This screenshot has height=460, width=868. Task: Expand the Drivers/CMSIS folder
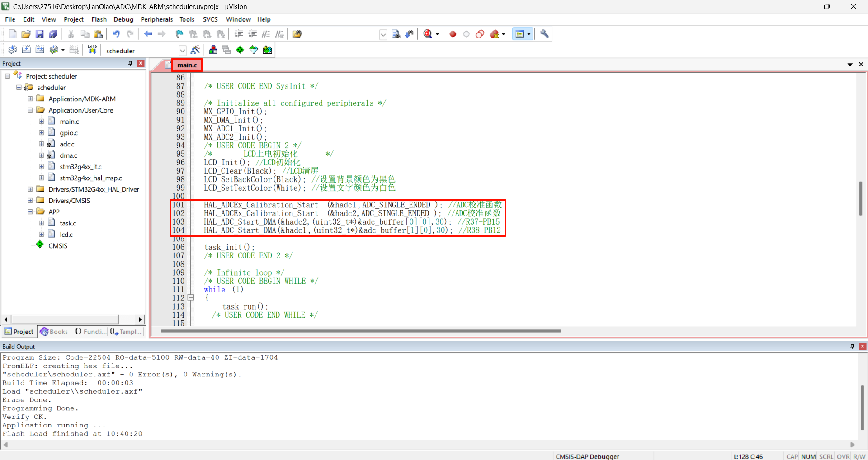(30, 200)
